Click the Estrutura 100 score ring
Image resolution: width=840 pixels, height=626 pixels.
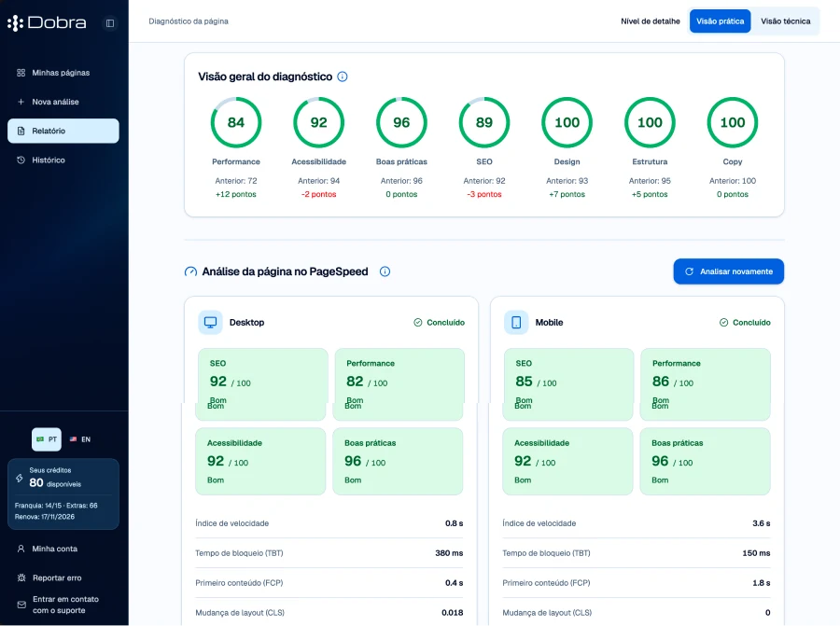coord(650,122)
